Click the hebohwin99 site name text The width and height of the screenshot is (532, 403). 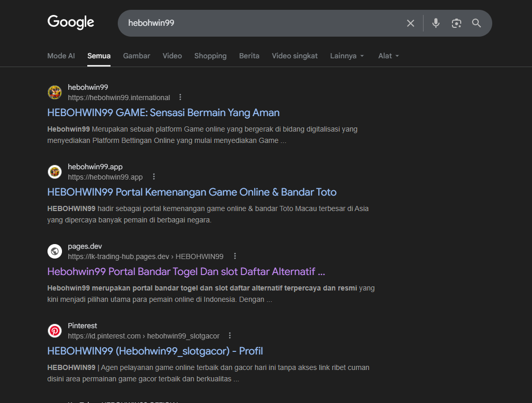(x=88, y=87)
